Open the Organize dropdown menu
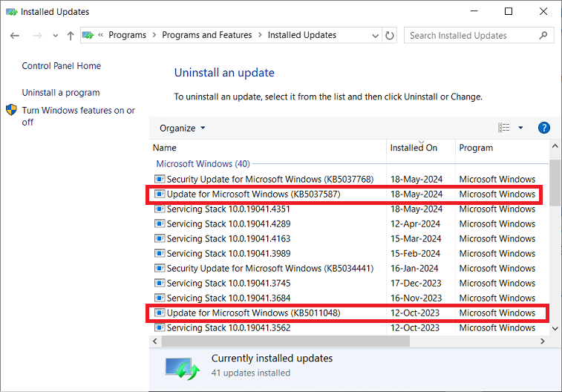Viewport: 562px width, 392px height. 182,128
